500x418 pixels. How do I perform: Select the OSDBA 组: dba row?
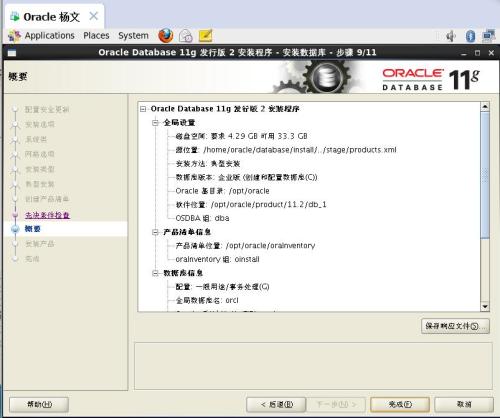[202, 218]
